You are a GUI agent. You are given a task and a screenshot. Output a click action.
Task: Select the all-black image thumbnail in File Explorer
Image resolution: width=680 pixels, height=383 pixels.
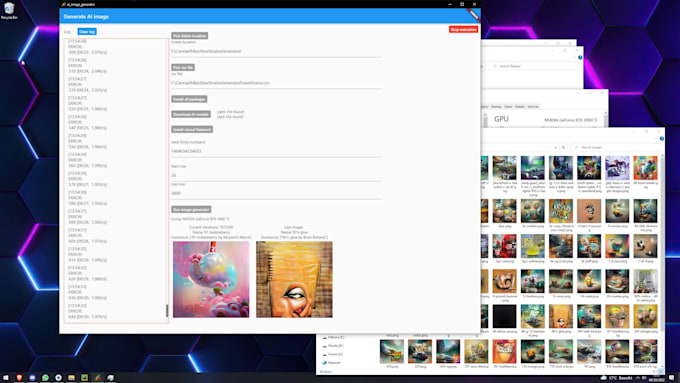coord(504,316)
